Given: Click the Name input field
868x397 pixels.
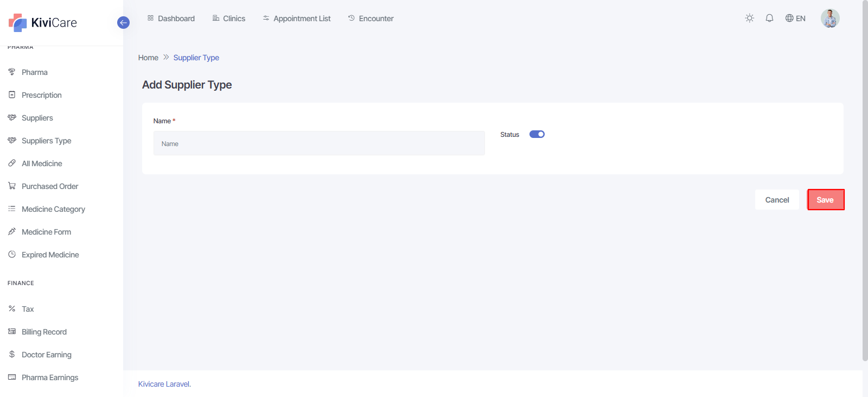Looking at the screenshot, I should (319, 143).
